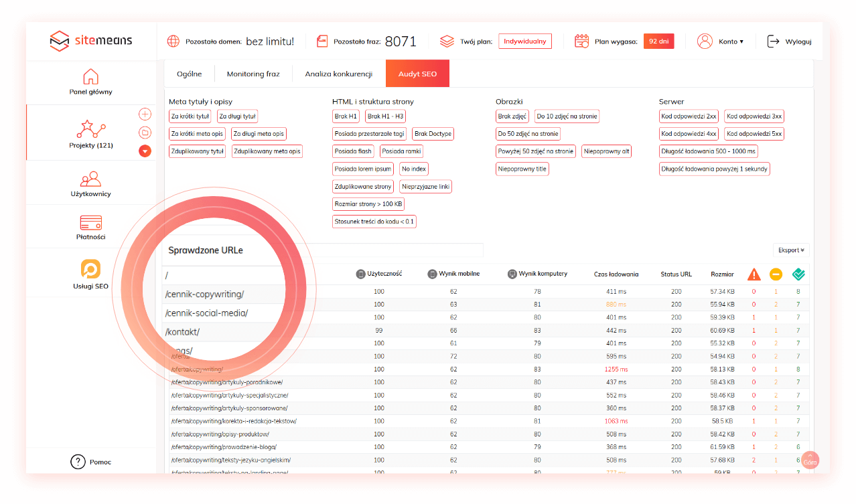
Task: Expand the projects list red arrow
Action: [145, 151]
